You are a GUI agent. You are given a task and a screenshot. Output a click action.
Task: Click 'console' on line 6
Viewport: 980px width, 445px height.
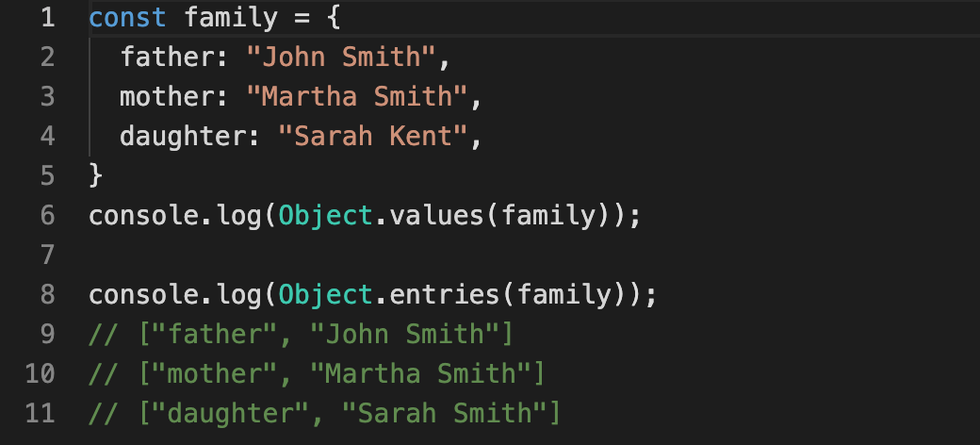point(144,215)
